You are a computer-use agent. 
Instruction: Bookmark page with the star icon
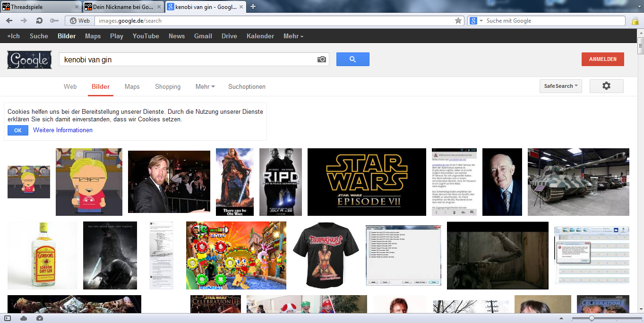[458, 21]
